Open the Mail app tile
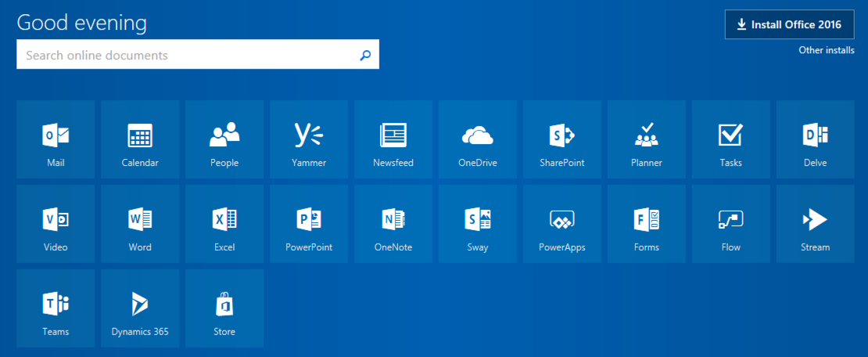868x357 pixels. pyautogui.click(x=56, y=139)
